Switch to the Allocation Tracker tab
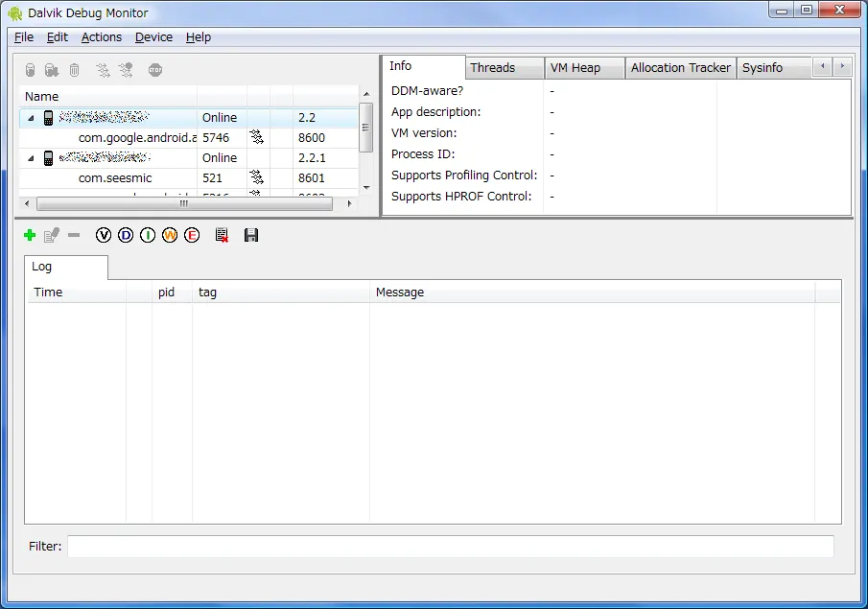Screen dimensions: 868x609 pos(681,67)
